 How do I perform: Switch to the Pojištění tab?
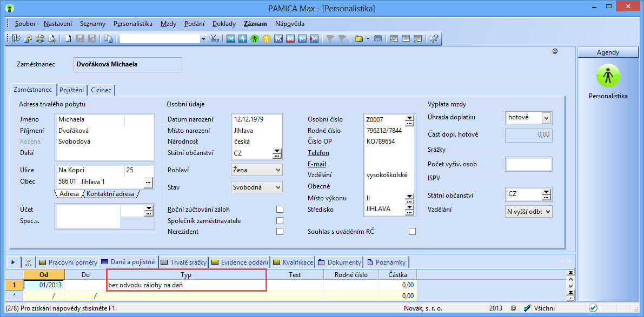(x=71, y=90)
